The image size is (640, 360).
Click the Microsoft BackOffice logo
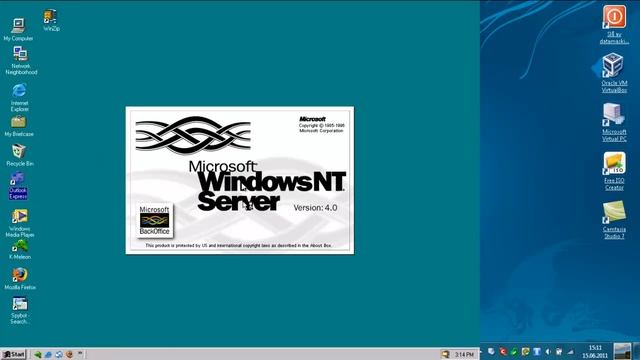pyautogui.click(x=154, y=220)
